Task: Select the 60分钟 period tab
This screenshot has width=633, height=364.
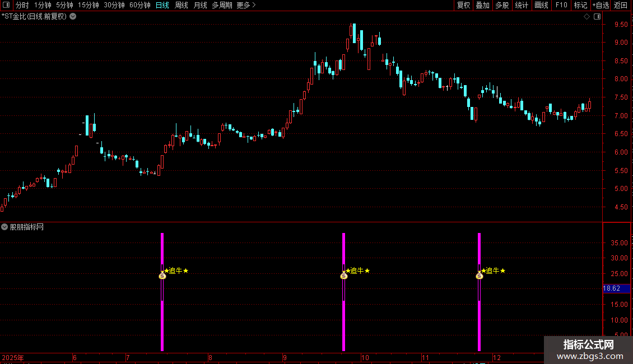Action: (x=140, y=5)
